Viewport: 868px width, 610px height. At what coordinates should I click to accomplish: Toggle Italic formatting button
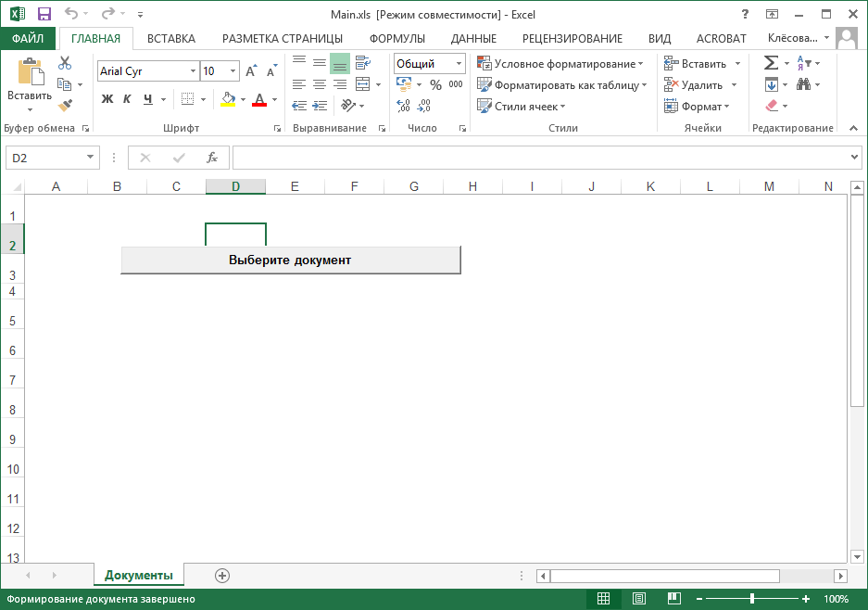(127, 99)
